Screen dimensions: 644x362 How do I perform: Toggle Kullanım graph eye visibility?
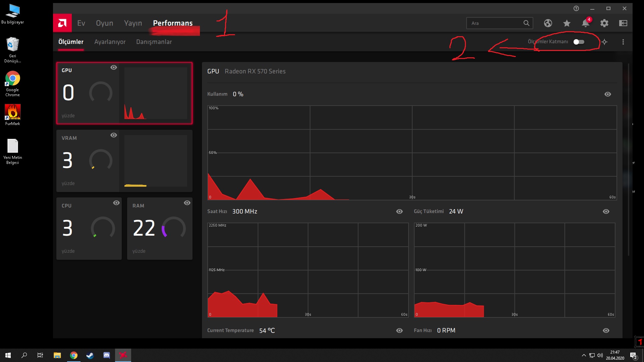coord(608,94)
